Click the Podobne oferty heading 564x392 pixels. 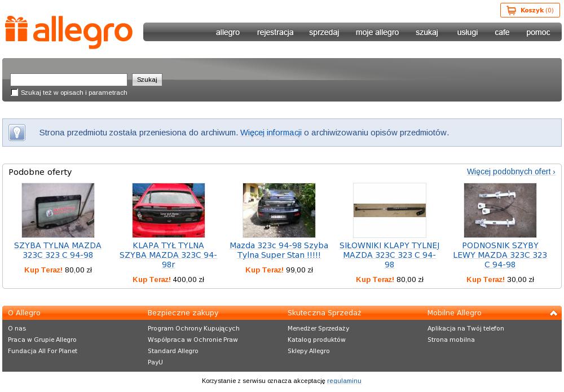40,172
